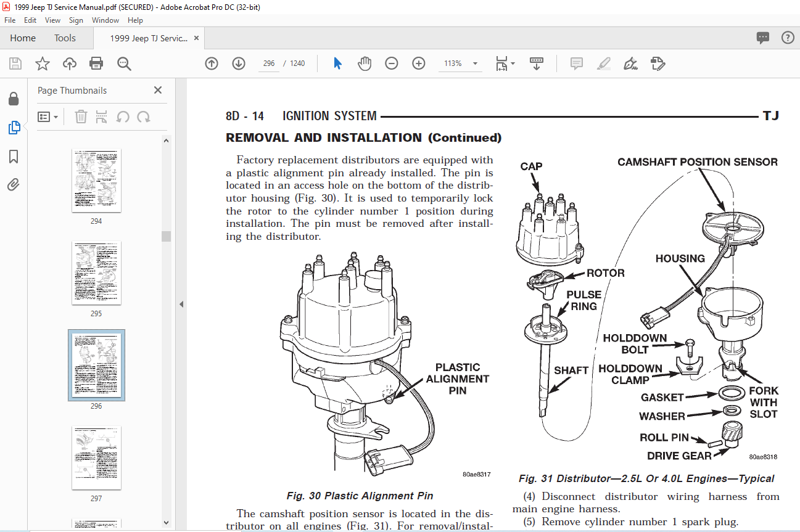Click the page number input field
Screen dimensions: 800x532
pyautogui.click(x=268, y=63)
